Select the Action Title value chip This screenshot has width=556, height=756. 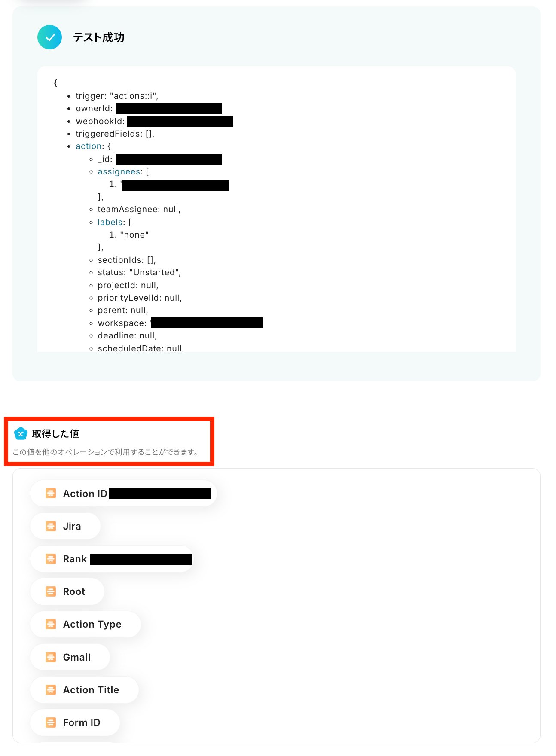(x=85, y=690)
